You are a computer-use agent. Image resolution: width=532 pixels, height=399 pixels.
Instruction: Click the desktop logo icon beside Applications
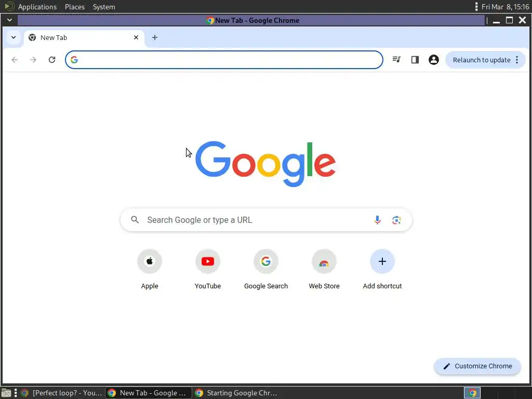[x=9, y=6]
